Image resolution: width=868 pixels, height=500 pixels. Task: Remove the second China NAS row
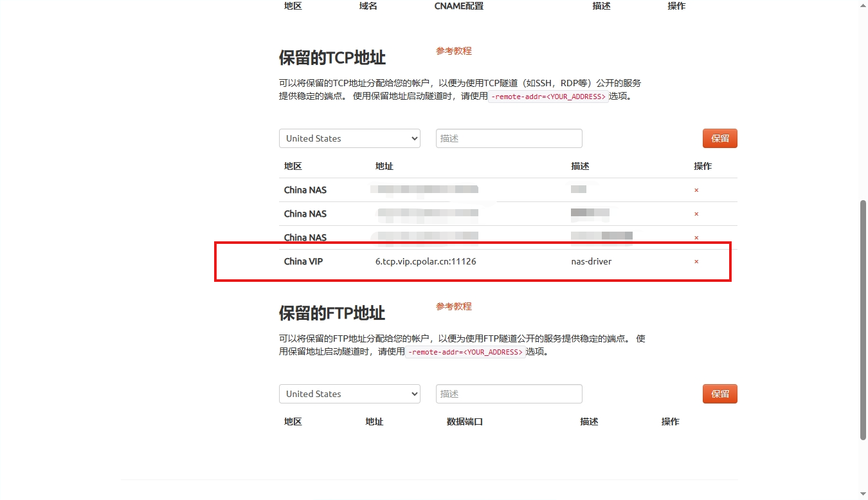click(x=696, y=214)
